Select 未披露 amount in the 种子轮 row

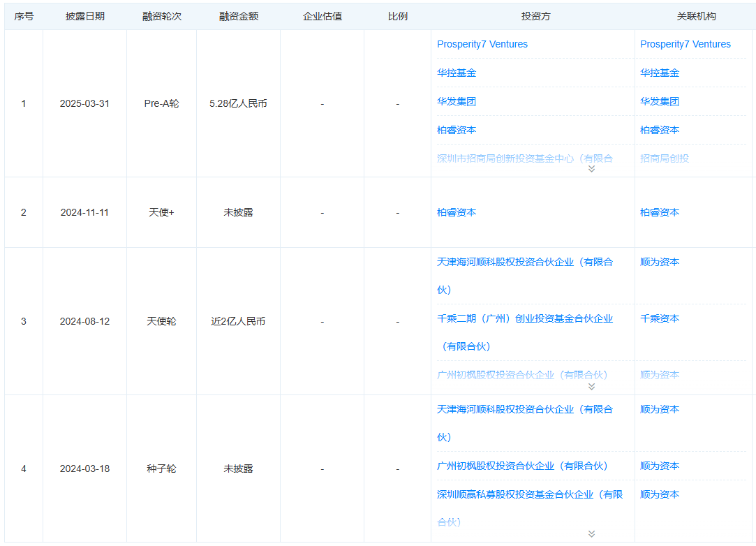coord(238,468)
